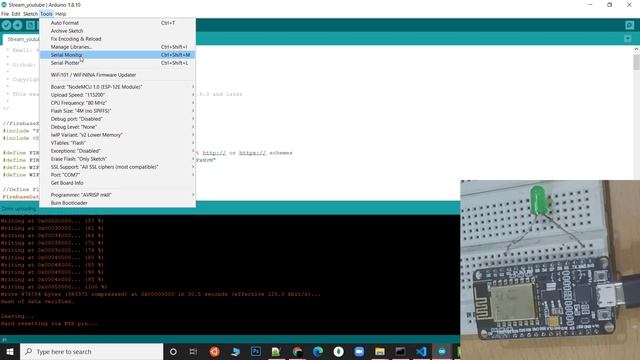This screenshot has height=360, width=640.
Task: Expand the Programmer AVRISP mkII submenu
Action: coord(118,195)
